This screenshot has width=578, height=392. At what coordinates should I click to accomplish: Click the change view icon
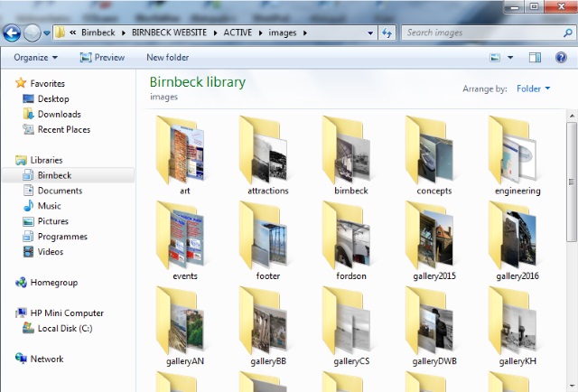pyautogui.click(x=495, y=57)
